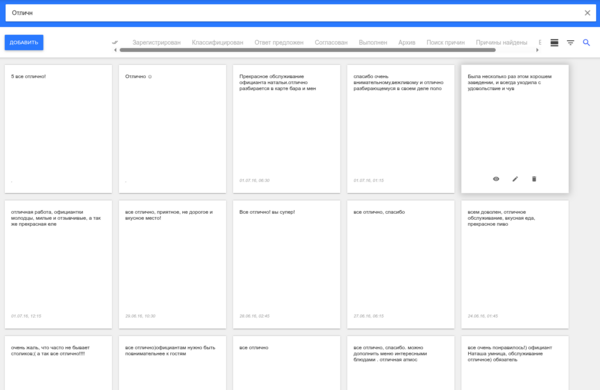Viewport: 600px width, 390px height.
Task: Click the checkmark icon before the status tabs
Action: (115, 42)
